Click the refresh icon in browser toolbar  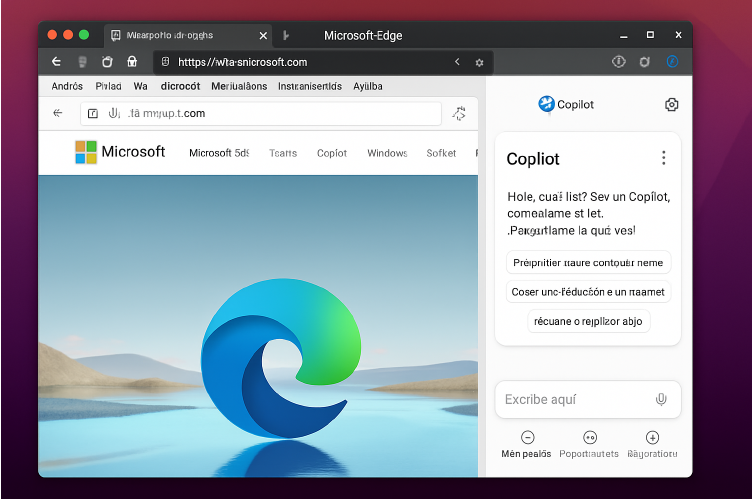(107, 61)
